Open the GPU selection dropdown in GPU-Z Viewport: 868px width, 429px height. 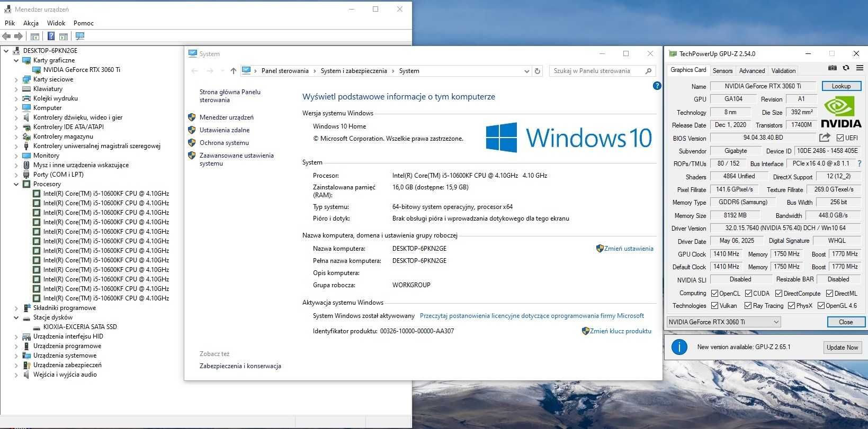tap(723, 322)
